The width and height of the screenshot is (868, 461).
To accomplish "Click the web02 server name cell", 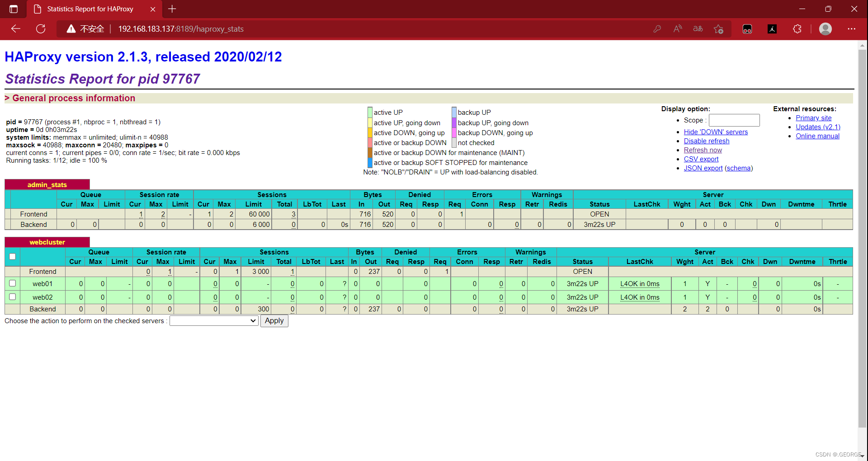I will tap(42, 297).
